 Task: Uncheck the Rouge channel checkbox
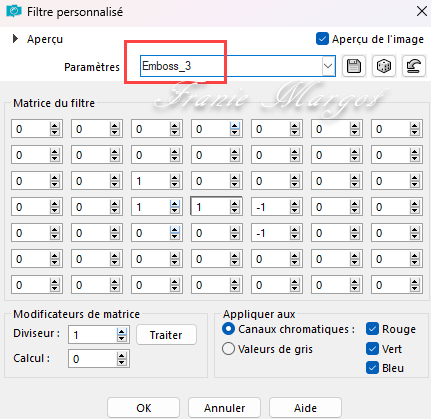pyautogui.click(x=372, y=329)
